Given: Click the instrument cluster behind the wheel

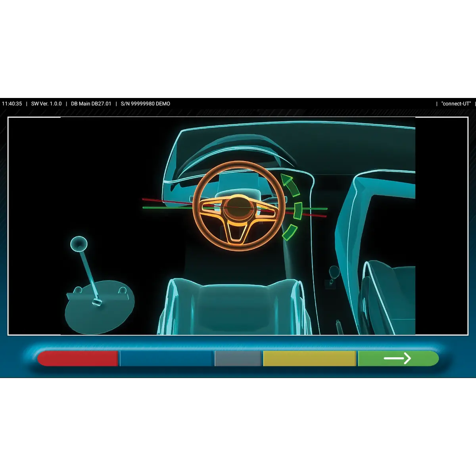Looking at the screenshot, I should (x=237, y=179).
